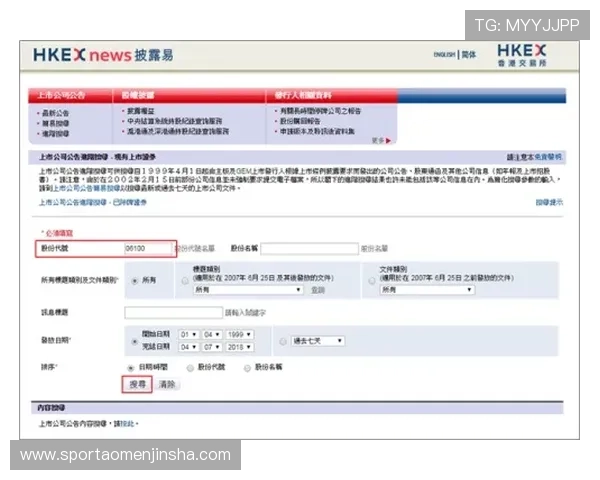
Task: Select the 所有 category radio button
Action: (135, 281)
